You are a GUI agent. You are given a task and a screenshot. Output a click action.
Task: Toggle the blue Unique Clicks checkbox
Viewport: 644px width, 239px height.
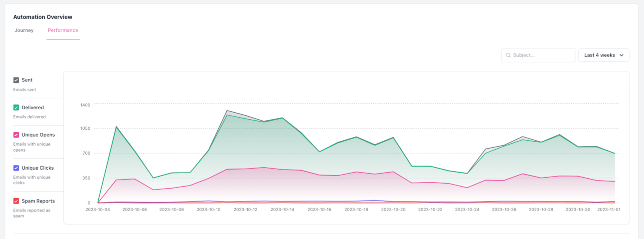click(16, 168)
